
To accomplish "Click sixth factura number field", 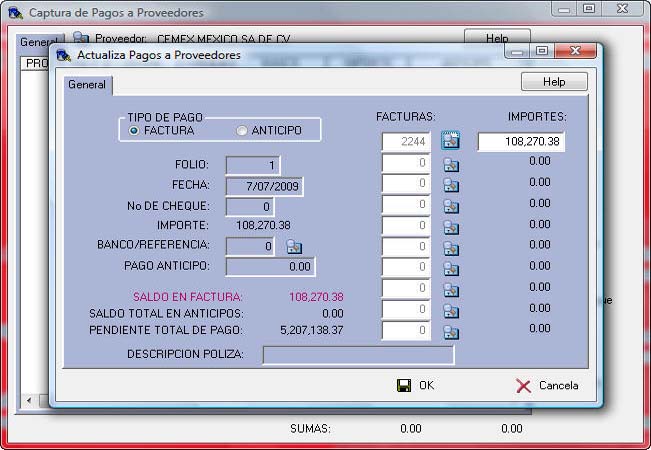I will click(406, 247).
